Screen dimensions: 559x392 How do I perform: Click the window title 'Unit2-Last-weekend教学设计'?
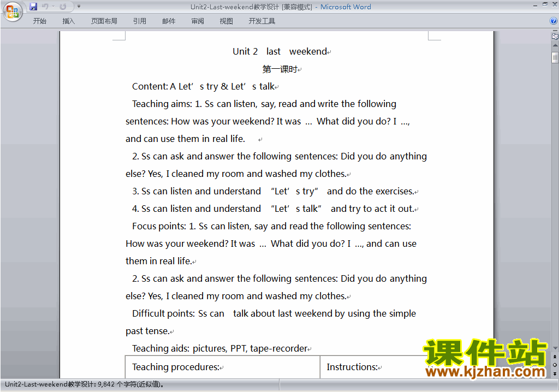click(x=235, y=7)
